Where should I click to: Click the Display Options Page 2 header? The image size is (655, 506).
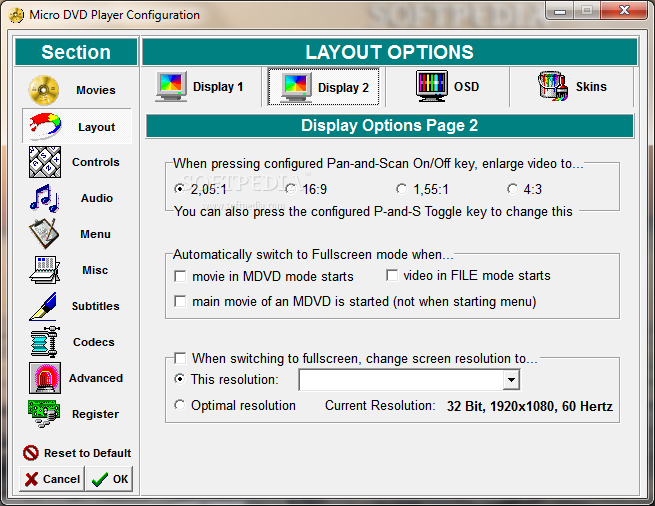[x=389, y=126]
